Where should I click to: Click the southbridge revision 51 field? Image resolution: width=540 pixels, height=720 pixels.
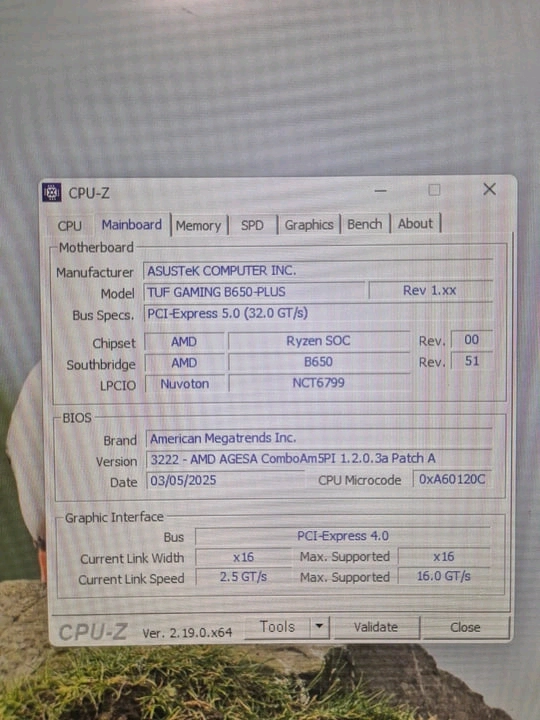472,361
